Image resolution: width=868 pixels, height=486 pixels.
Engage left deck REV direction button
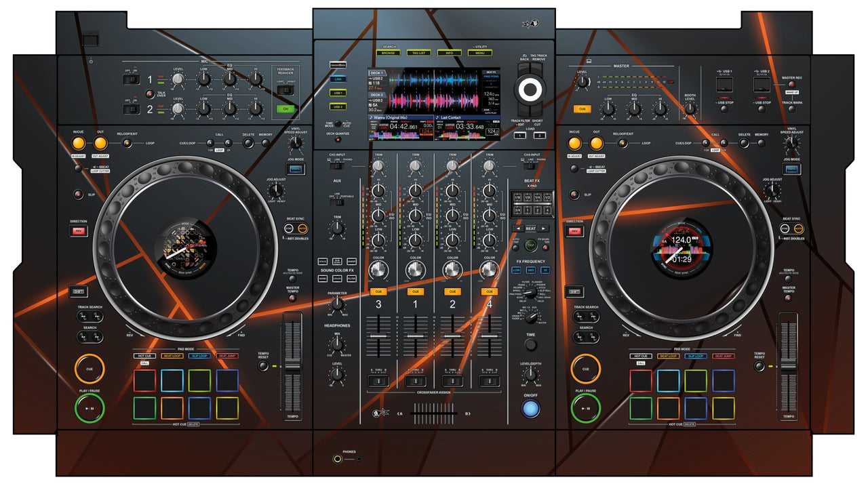point(78,231)
